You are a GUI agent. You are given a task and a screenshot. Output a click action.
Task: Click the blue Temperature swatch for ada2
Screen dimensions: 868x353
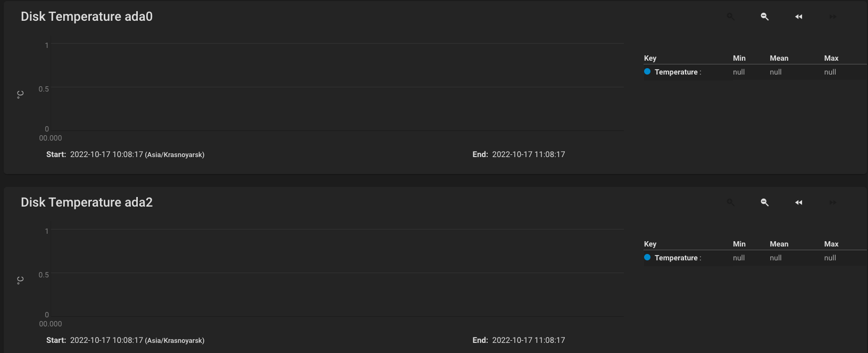click(x=647, y=257)
